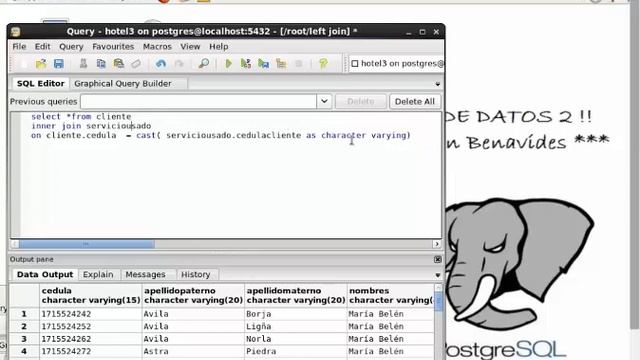Screen dimensions: 640x360
Task: Clear the edit window with the eraser icon
Action: tap(136, 64)
